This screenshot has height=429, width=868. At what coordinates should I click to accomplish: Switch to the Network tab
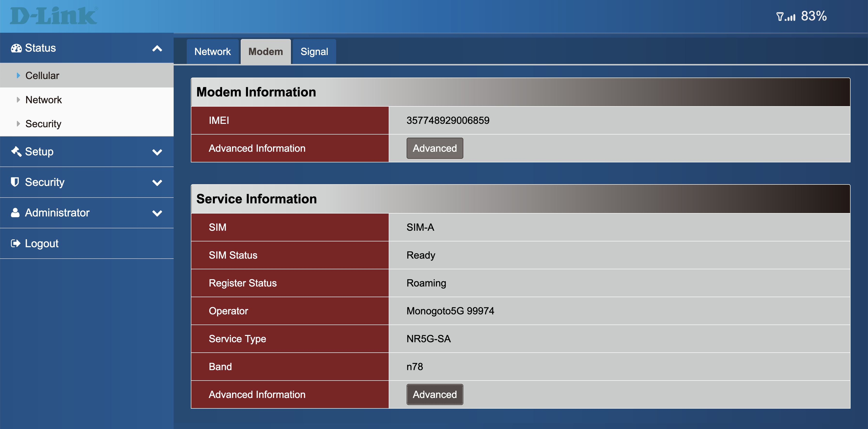pos(212,52)
